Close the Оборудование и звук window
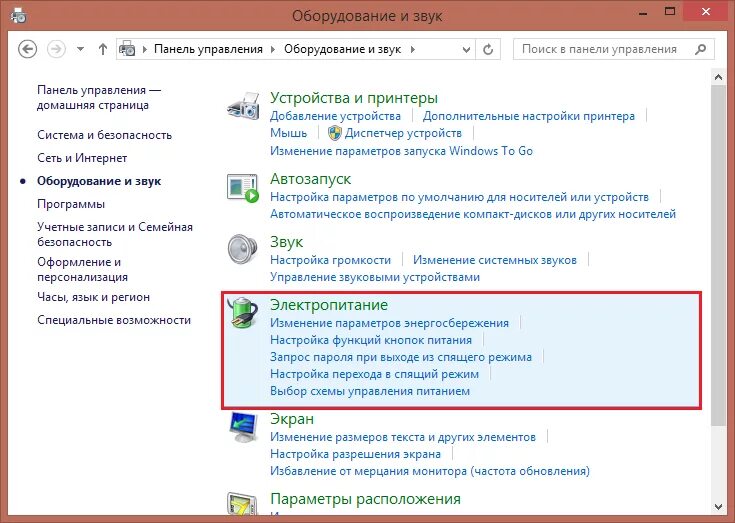This screenshot has height=523, width=735. (706, 12)
